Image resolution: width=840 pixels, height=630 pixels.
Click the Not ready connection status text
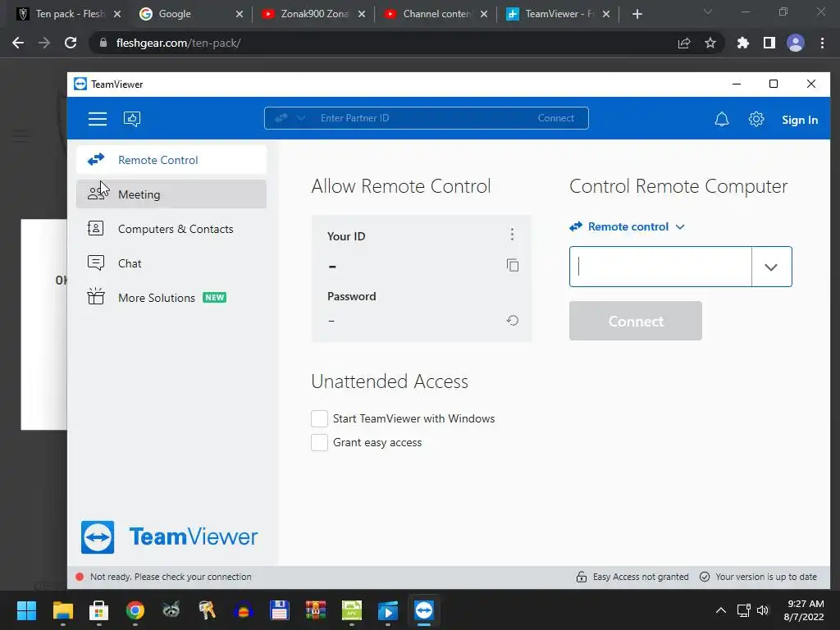(171, 577)
